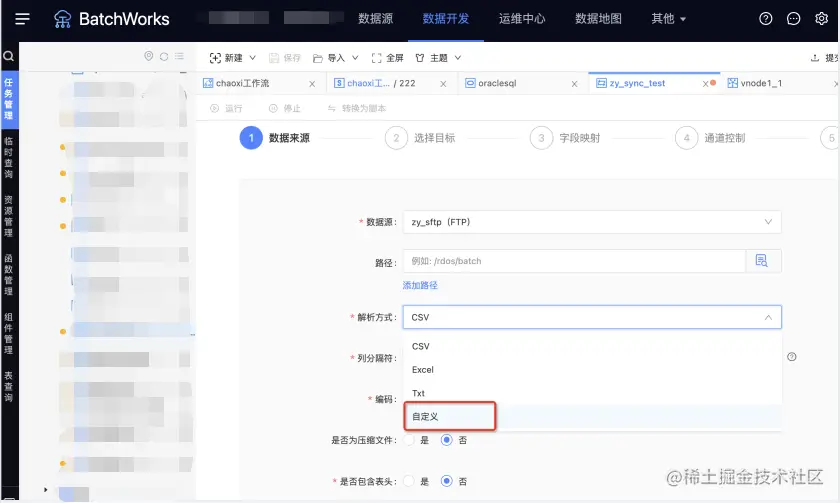Click the 停止 stop button
The width and height of the screenshot is (840, 503).
pyautogui.click(x=284, y=108)
